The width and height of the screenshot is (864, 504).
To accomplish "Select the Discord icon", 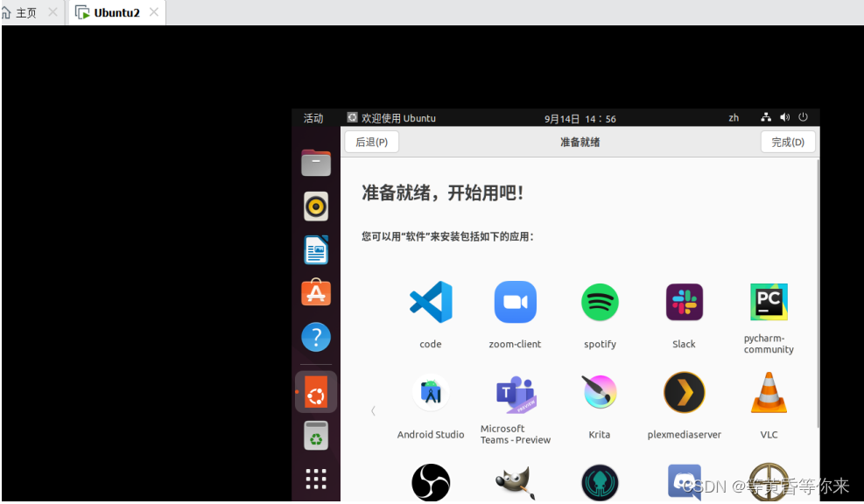I will click(x=685, y=482).
